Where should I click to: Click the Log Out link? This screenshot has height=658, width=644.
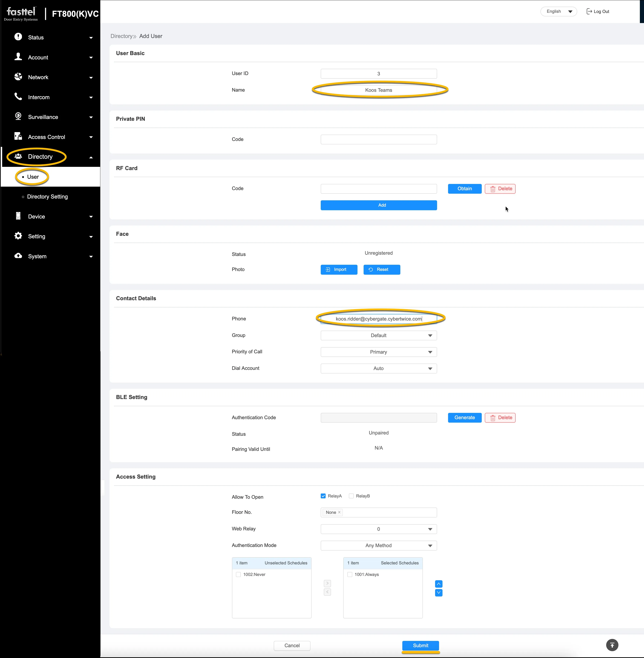coord(598,12)
